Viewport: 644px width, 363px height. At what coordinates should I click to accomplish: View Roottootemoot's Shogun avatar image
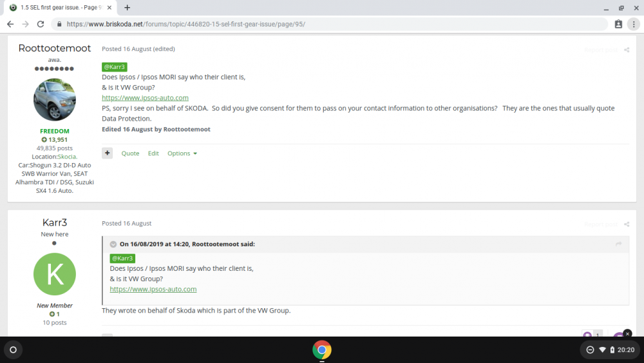(55, 99)
